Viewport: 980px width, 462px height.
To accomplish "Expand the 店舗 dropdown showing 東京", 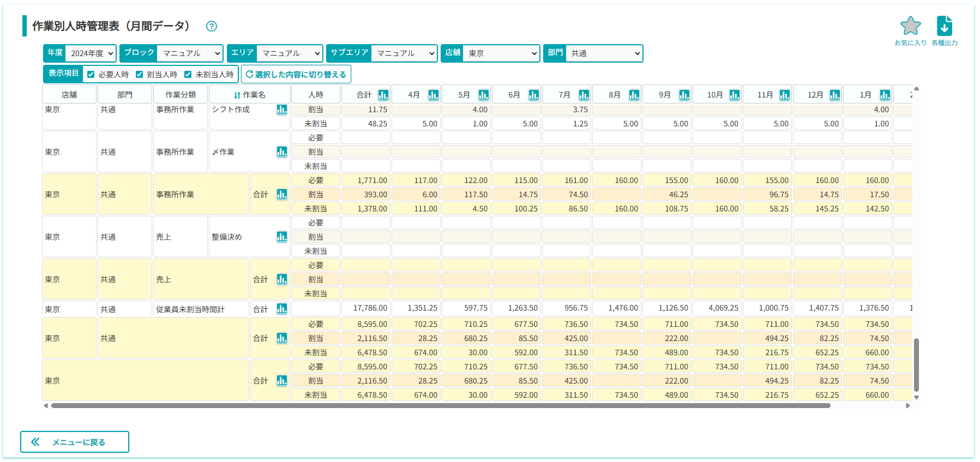I will (x=501, y=53).
